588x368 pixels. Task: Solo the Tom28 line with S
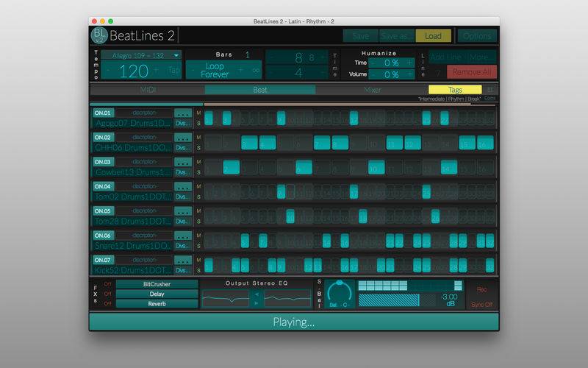198,222
